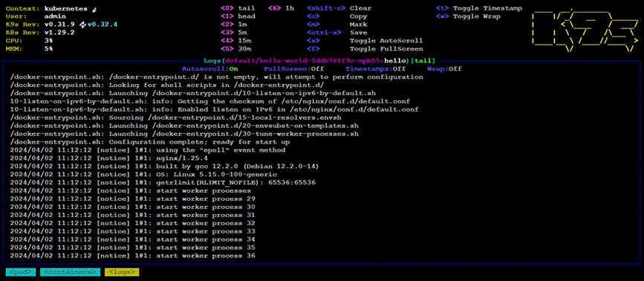Click line 'OS: Linux 5.15.0-100-generic'
The width and height of the screenshot is (644, 281).
(x=143, y=175)
